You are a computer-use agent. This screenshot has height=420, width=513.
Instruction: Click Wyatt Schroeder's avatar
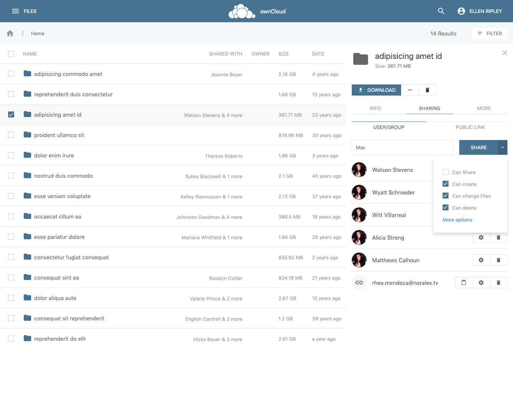(x=359, y=192)
